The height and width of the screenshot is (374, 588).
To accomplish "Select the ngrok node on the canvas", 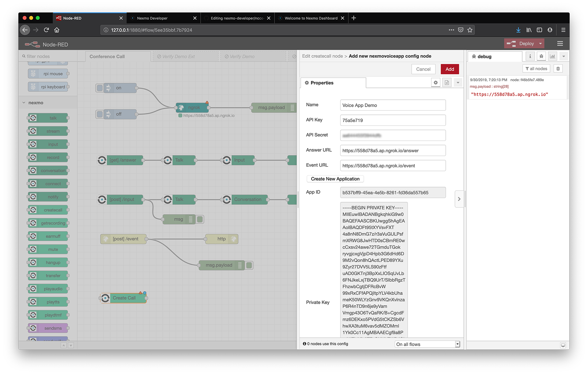I will (x=192, y=107).
